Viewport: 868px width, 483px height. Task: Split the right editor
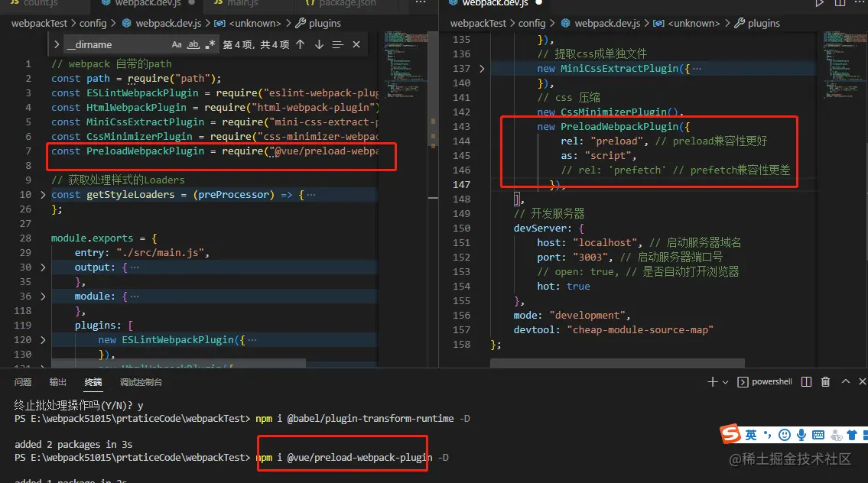840,3
